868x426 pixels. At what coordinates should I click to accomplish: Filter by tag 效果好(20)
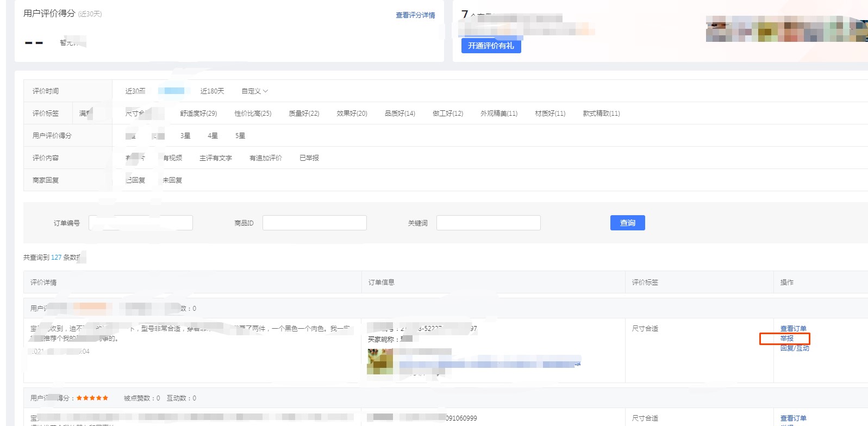(x=352, y=114)
